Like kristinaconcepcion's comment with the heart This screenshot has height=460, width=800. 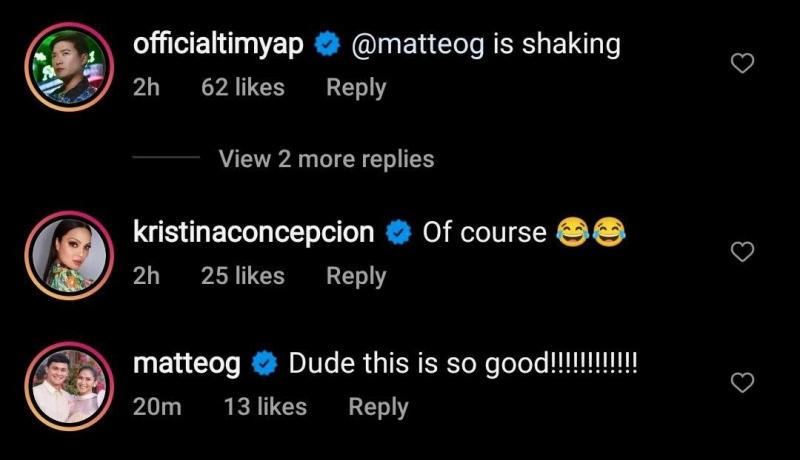pyautogui.click(x=742, y=252)
